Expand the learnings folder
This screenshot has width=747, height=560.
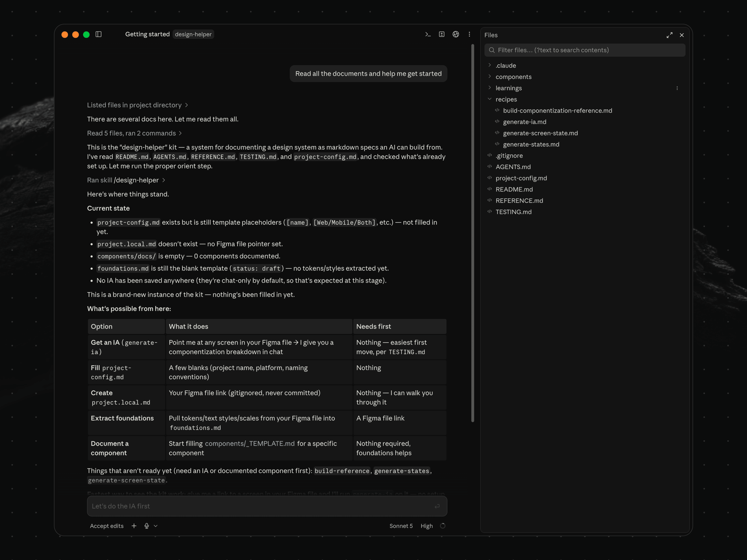tap(490, 88)
